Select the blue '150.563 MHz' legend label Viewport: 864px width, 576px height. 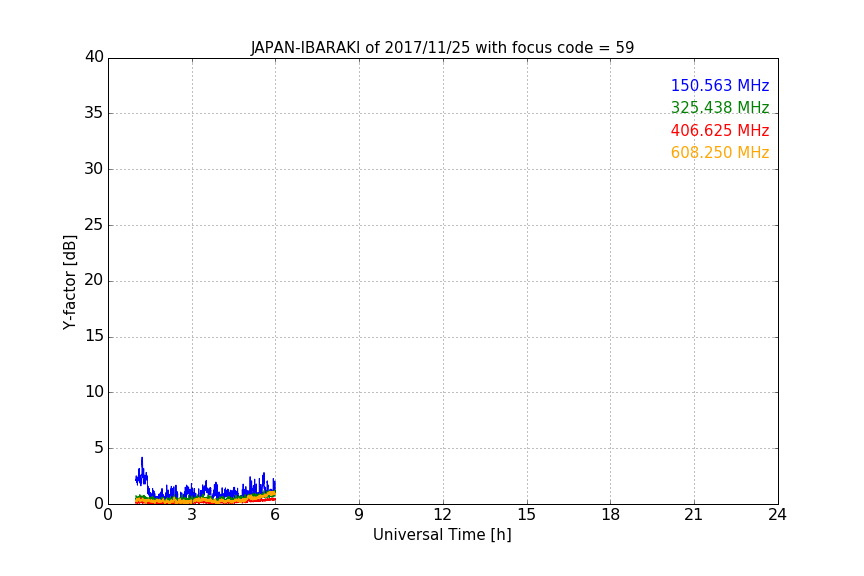(x=720, y=85)
